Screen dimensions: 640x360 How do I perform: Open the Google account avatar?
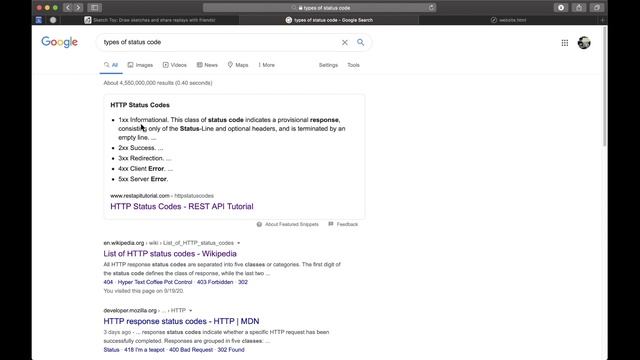coord(584,42)
